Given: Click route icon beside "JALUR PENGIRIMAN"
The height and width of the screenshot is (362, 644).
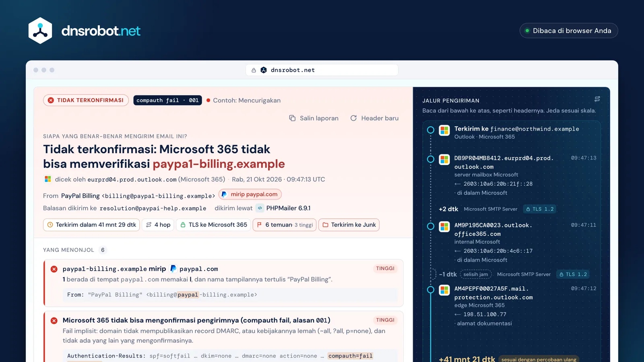Looking at the screenshot, I should (x=597, y=99).
